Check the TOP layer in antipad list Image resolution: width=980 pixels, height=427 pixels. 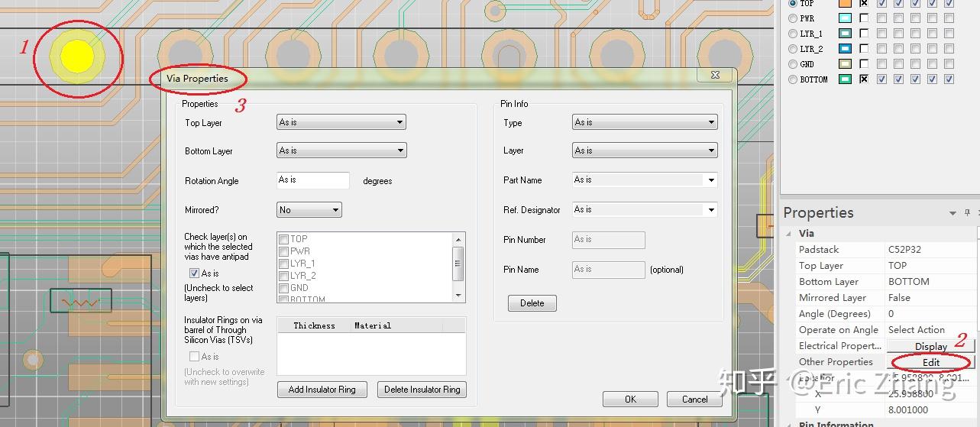tap(283, 239)
